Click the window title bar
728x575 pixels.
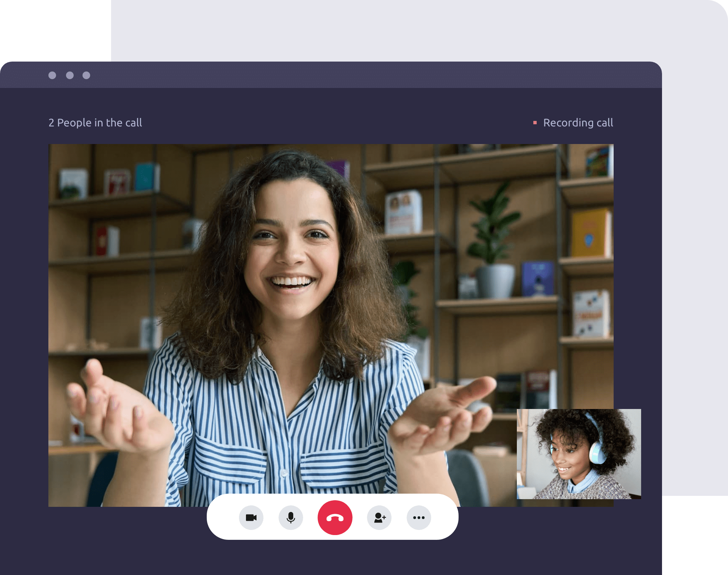pyautogui.click(x=330, y=75)
